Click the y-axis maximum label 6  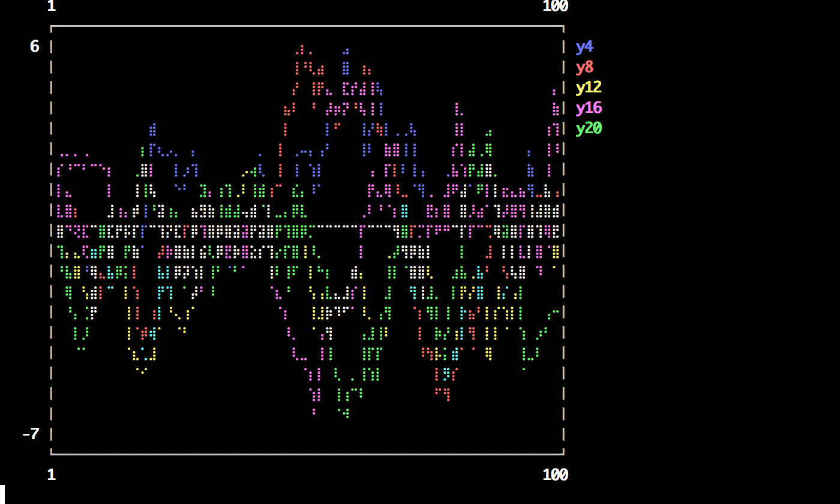(34, 47)
